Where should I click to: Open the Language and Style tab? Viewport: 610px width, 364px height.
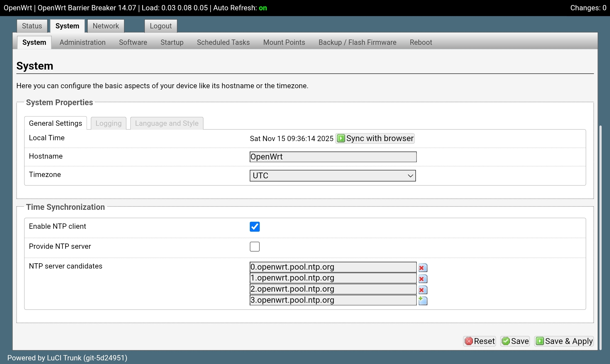tap(166, 123)
